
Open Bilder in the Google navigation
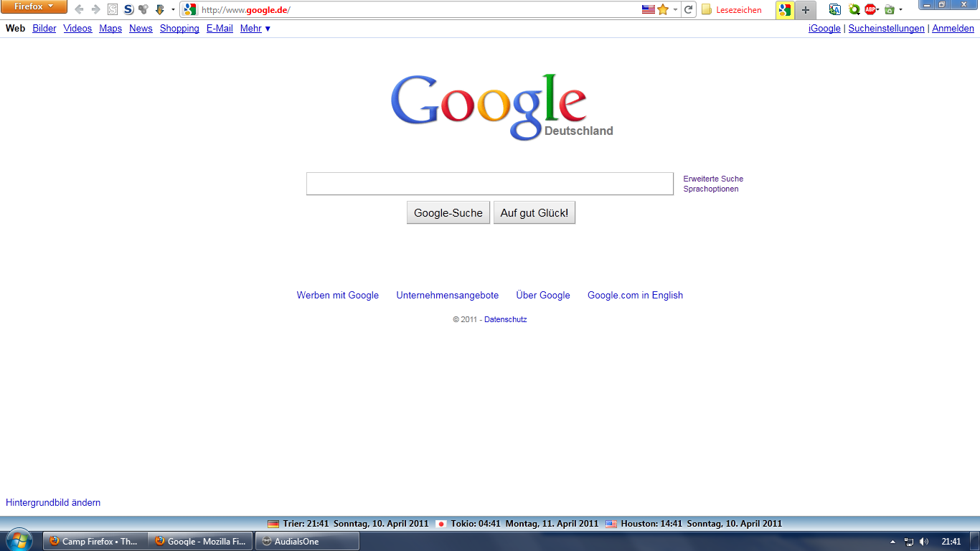[x=44, y=29]
